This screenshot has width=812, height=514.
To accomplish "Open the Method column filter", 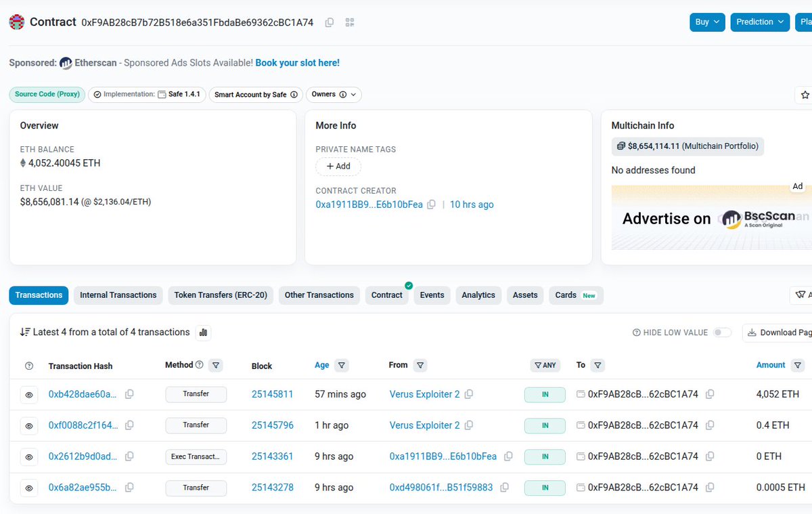I will point(216,365).
